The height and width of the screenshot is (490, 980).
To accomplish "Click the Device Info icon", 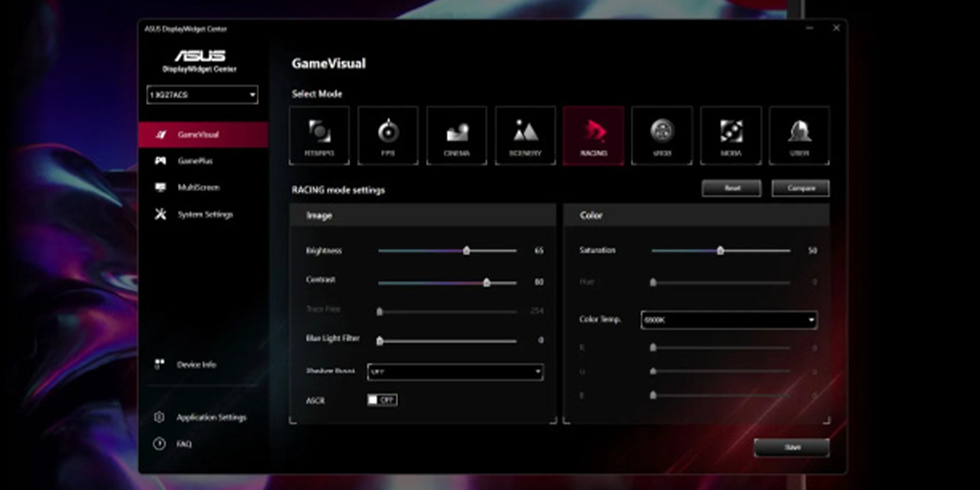I will 160,364.
